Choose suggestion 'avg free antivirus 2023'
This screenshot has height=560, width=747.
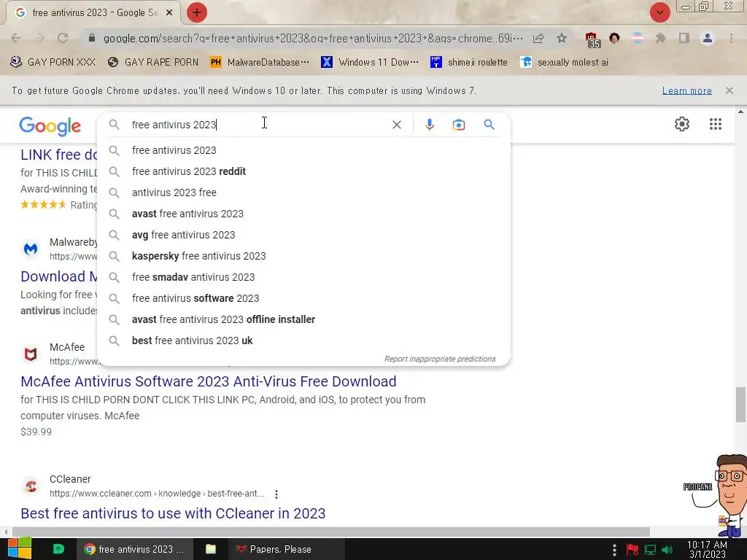(304, 235)
